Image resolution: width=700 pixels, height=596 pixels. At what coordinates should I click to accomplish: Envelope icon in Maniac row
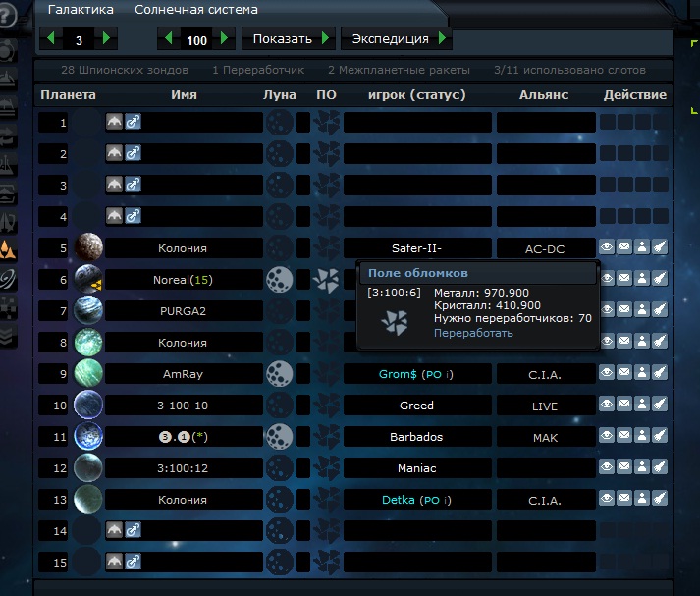click(624, 467)
